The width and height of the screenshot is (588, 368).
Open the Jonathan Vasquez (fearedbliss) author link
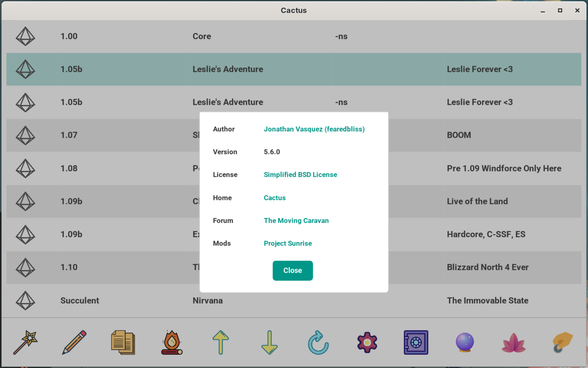click(314, 129)
